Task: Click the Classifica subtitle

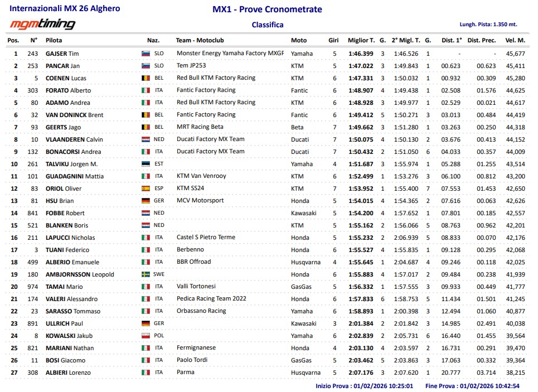Action: pos(267,25)
